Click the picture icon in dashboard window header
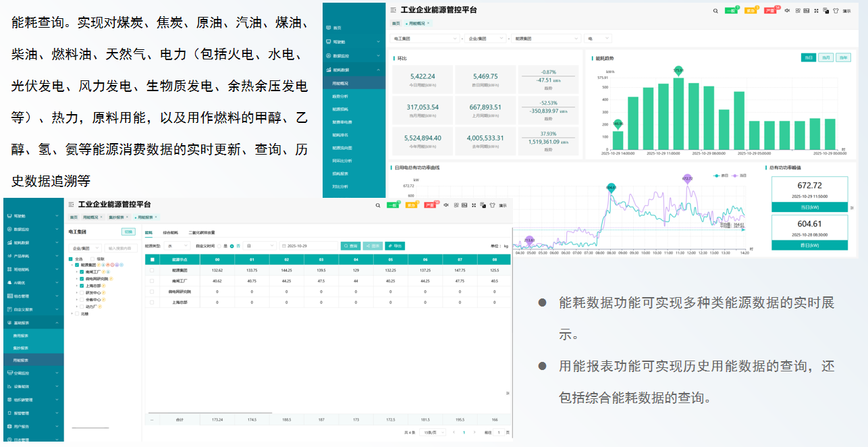This screenshot has height=447, width=868. point(807,11)
